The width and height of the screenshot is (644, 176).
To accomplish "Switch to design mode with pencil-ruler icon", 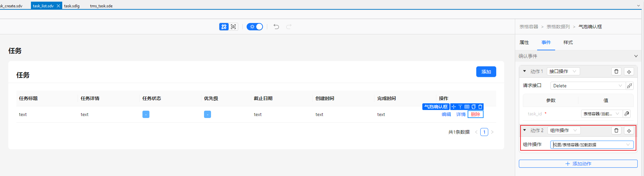I will [224, 27].
